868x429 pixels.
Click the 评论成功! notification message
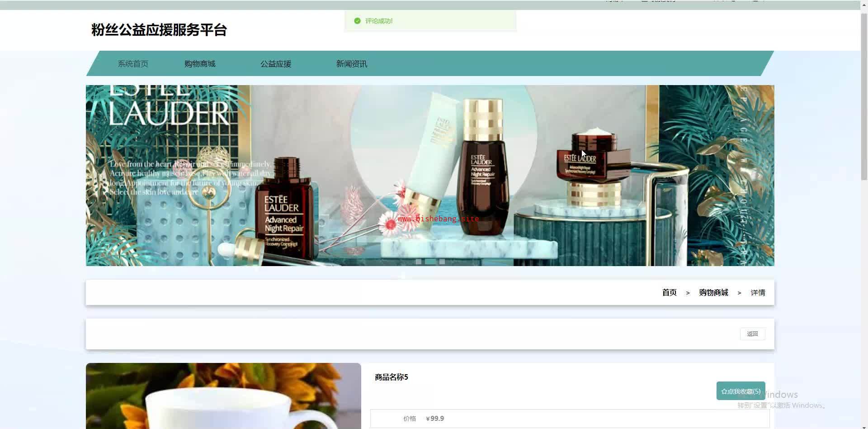tap(379, 21)
